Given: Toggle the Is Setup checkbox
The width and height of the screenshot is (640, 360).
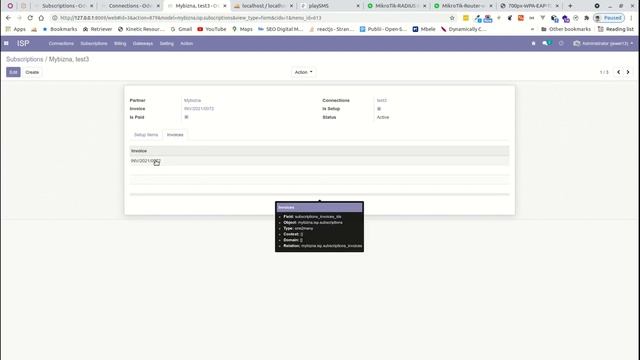Looking at the screenshot, I should click(x=379, y=109).
